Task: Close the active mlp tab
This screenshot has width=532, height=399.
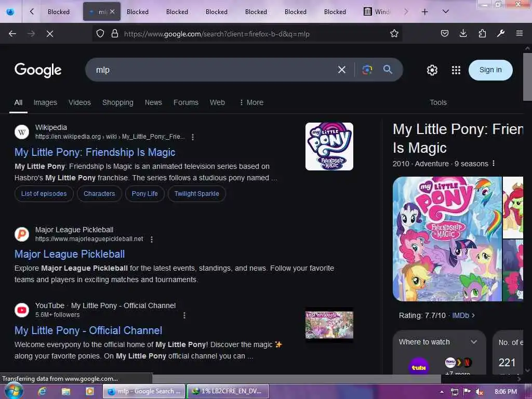Action: click(x=112, y=11)
